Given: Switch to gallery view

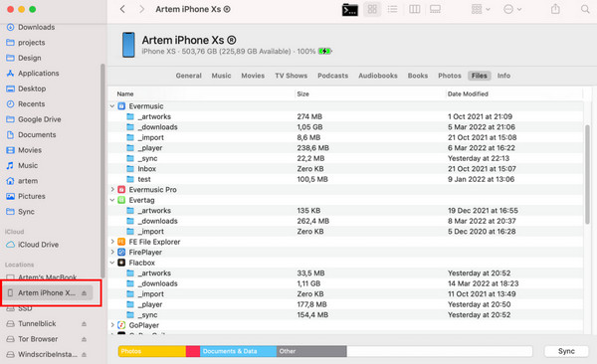Looking at the screenshot, I should 435,9.
